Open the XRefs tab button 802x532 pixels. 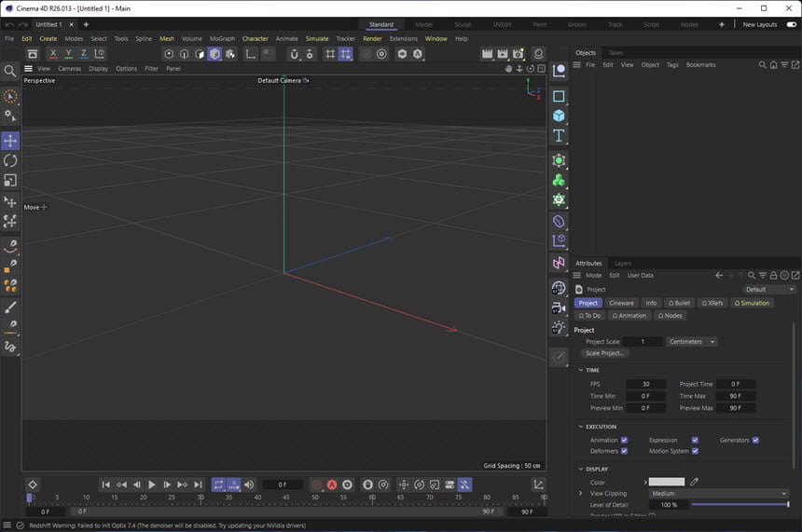point(712,303)
